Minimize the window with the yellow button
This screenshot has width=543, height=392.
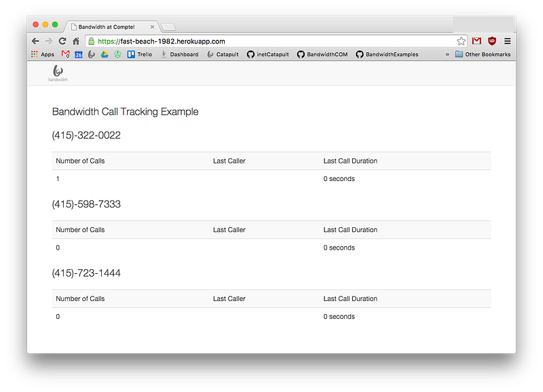click(45, 24)
